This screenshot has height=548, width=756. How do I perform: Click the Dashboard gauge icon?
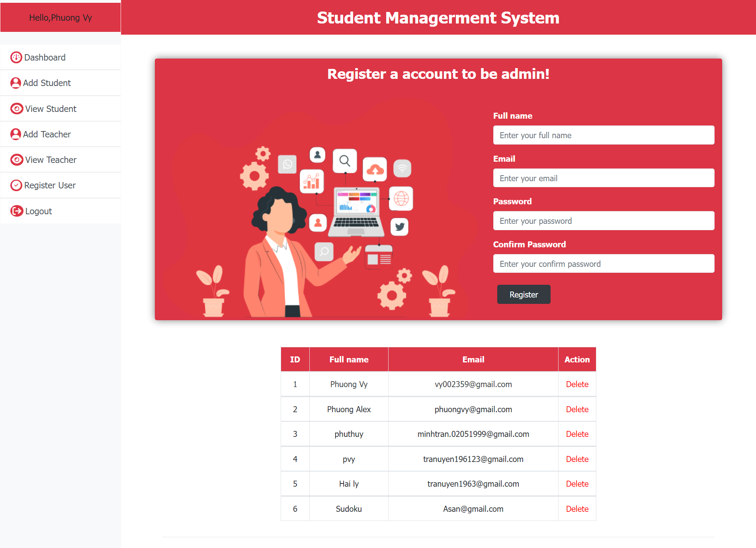pyautogui.click(x=16, y=57)
